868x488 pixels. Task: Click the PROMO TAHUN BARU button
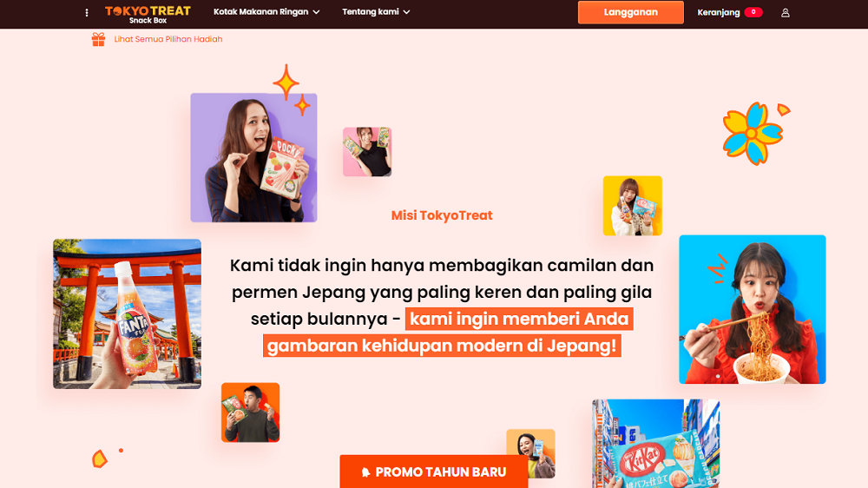coord(433,472)
